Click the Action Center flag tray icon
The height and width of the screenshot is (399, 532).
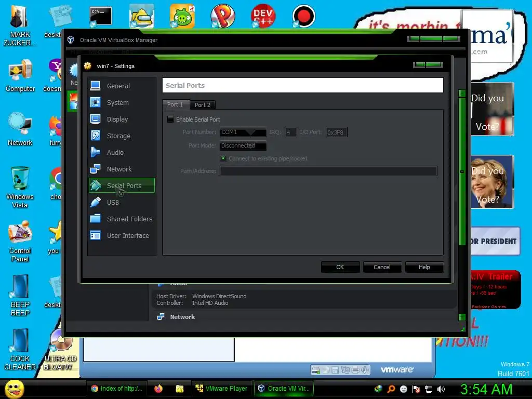point(416,389)
